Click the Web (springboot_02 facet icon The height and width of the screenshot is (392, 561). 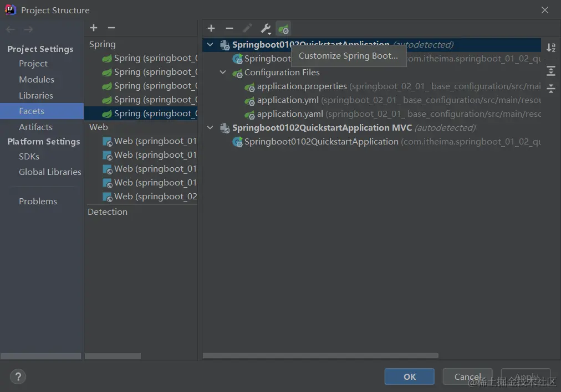tap(108, 197)
